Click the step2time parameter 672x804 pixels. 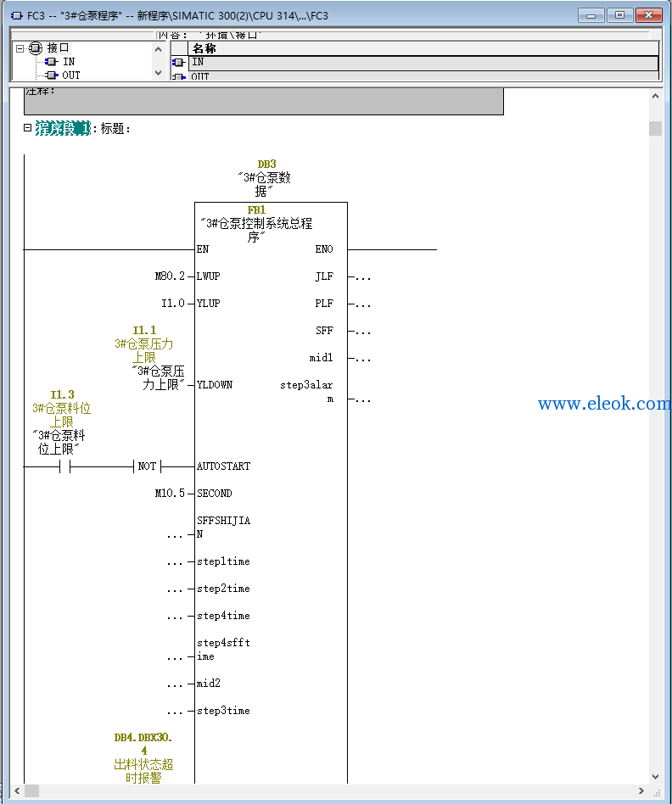pos(224,589)
